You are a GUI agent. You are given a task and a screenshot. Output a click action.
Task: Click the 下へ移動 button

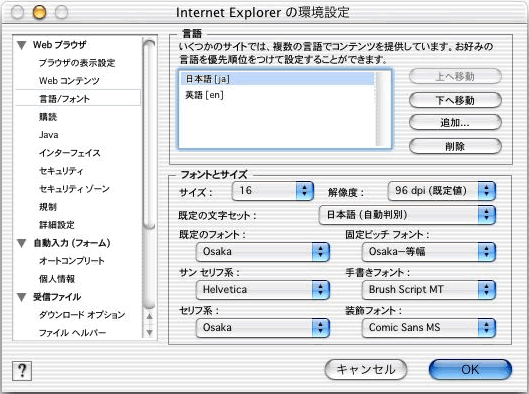coord(455,100)
